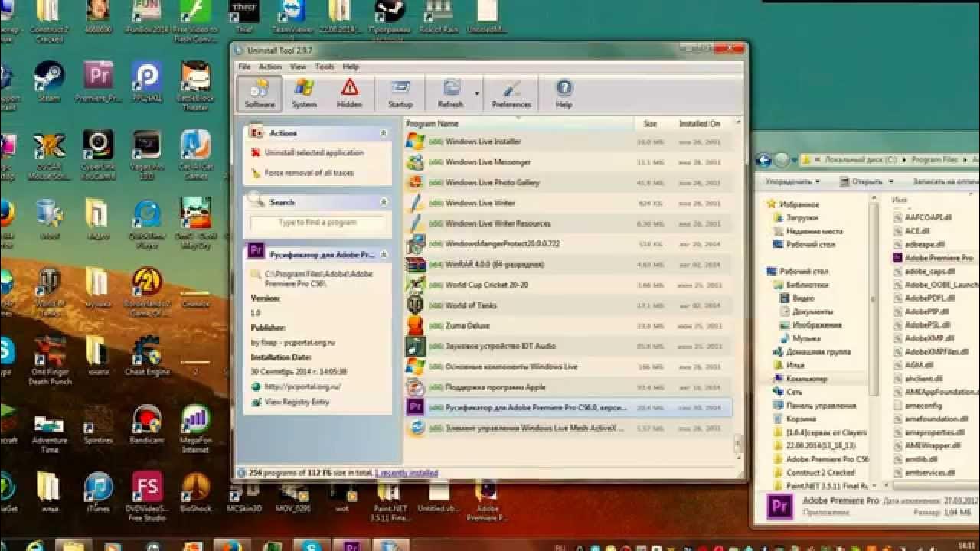Select Windows Live Writer Resources row
Image resolution: width=980 pixels, height=551 pixels.
[568, 223]
